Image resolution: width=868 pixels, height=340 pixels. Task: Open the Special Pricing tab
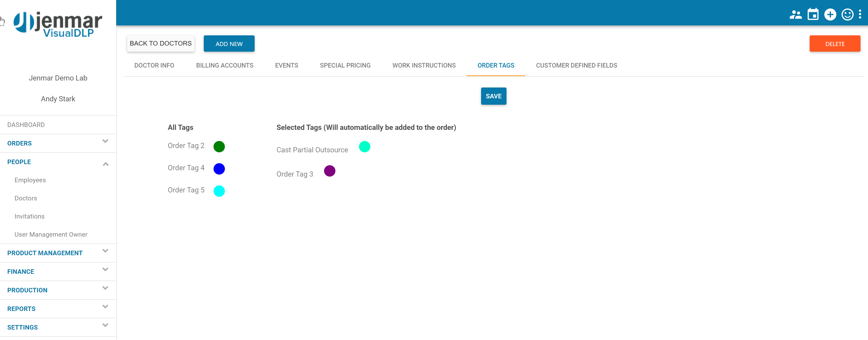point(345,66)
